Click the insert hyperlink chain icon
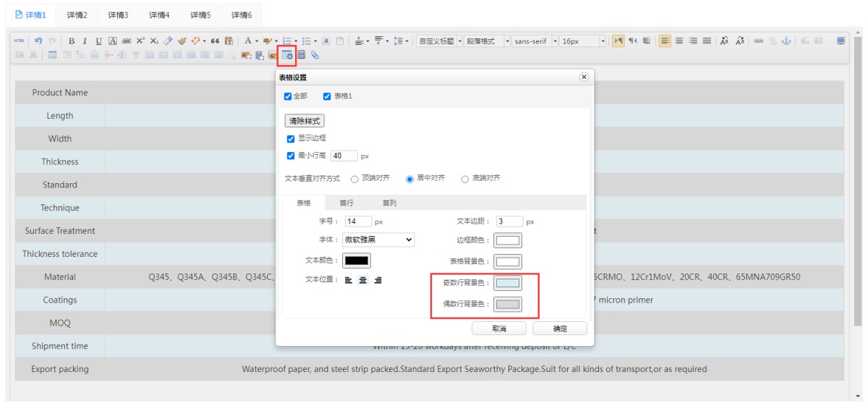This screenshot has width=868, height=406. pyautogui.click(x=759, y=41)
